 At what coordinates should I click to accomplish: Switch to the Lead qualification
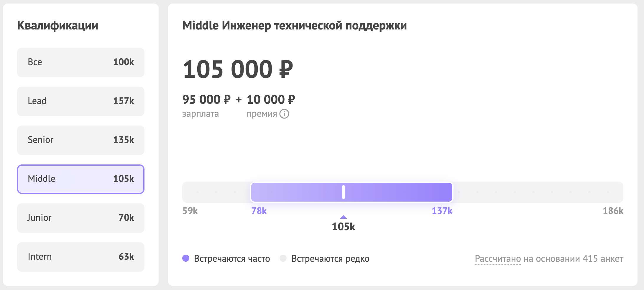[x=80, y=101]
